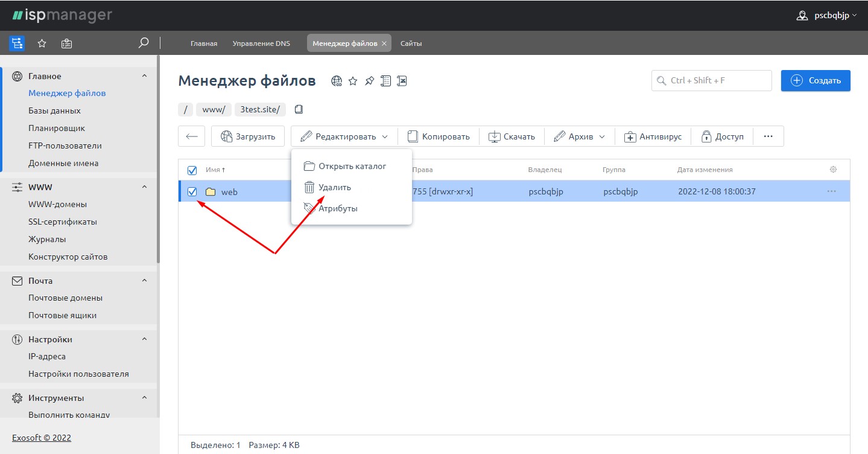
Task: Open the Архив dropdown
Action: [579, 136]
